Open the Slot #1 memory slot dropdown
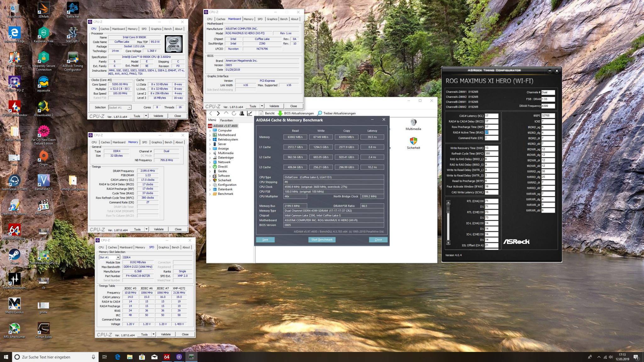The height and width of the screenshot is (362, 644). pos(118,257)
